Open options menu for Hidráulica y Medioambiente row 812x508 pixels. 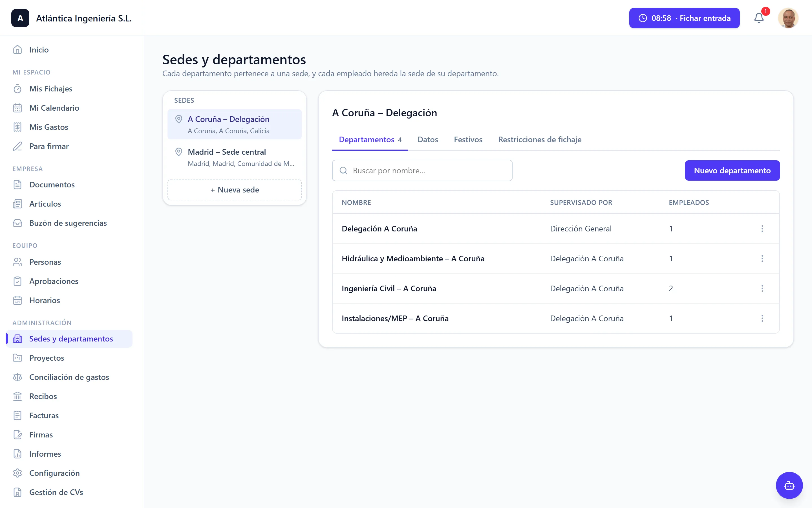(x=762, y=258)
